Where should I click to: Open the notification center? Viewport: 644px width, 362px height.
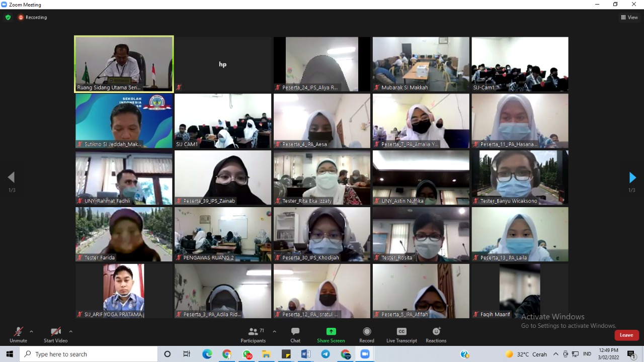[631, 354]
